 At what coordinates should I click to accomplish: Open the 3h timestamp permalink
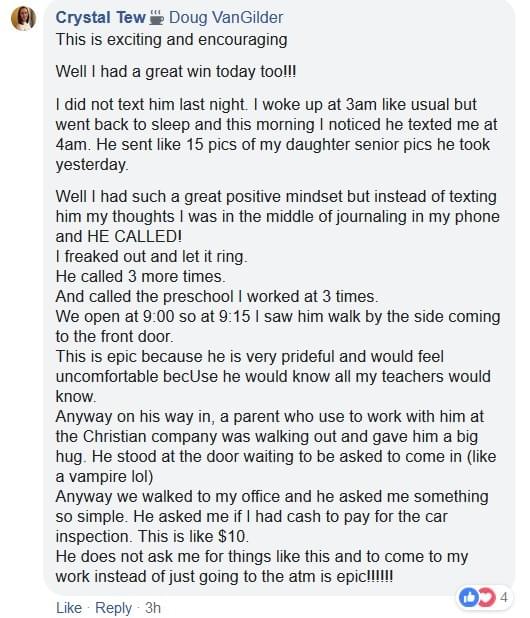(152, 608)
